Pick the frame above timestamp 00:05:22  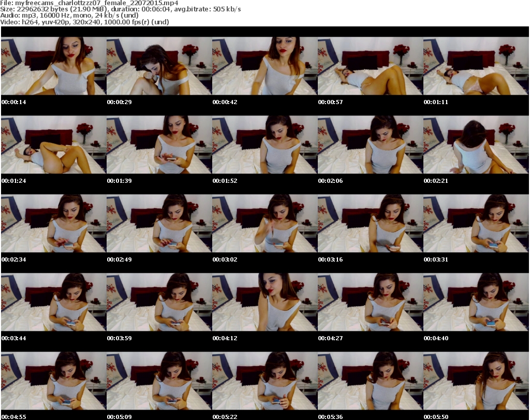coord(264,381)
